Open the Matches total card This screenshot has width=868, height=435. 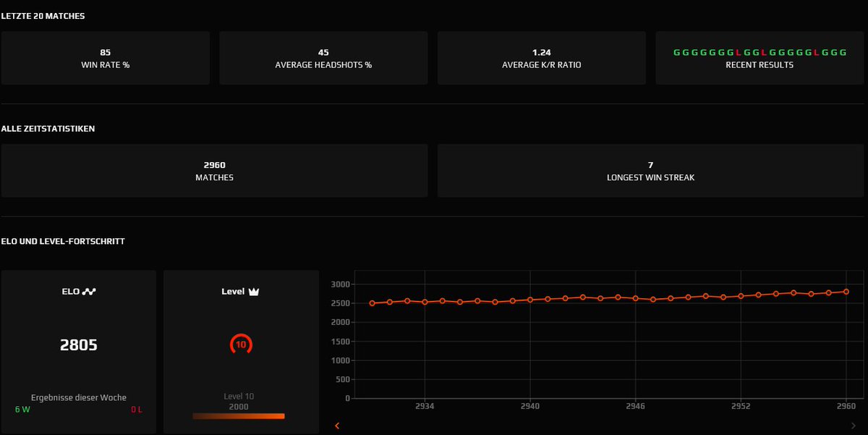click(214, 170)
